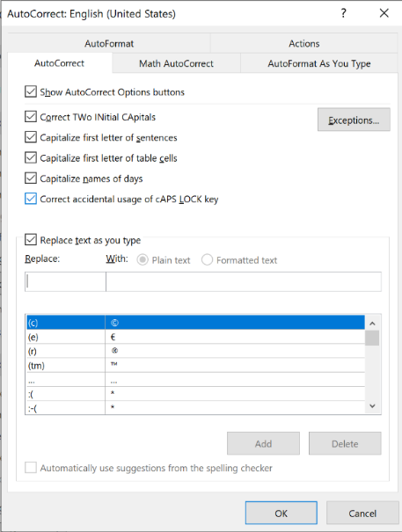Open the Exceptions dialog
This screenshot has width=402, height=532.
click(354, 120)
